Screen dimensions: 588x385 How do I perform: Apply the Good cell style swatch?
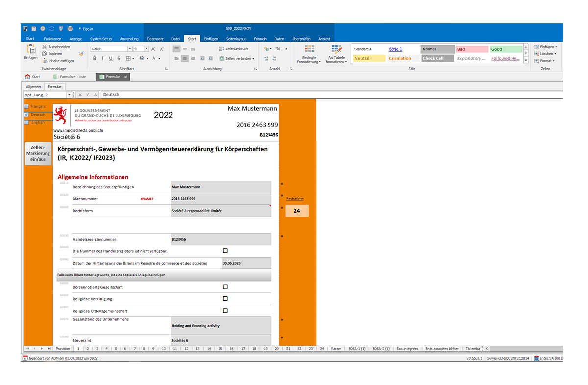pyautogui.click(x=506, y=49)
